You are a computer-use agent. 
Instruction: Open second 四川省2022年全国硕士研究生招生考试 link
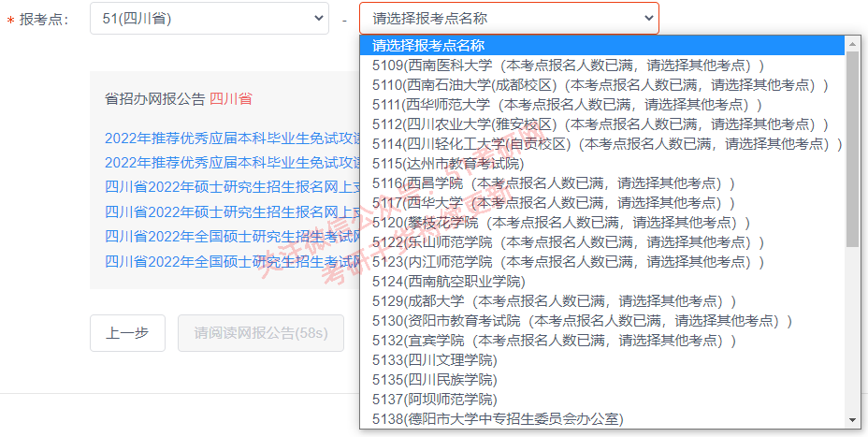(233, 261)
